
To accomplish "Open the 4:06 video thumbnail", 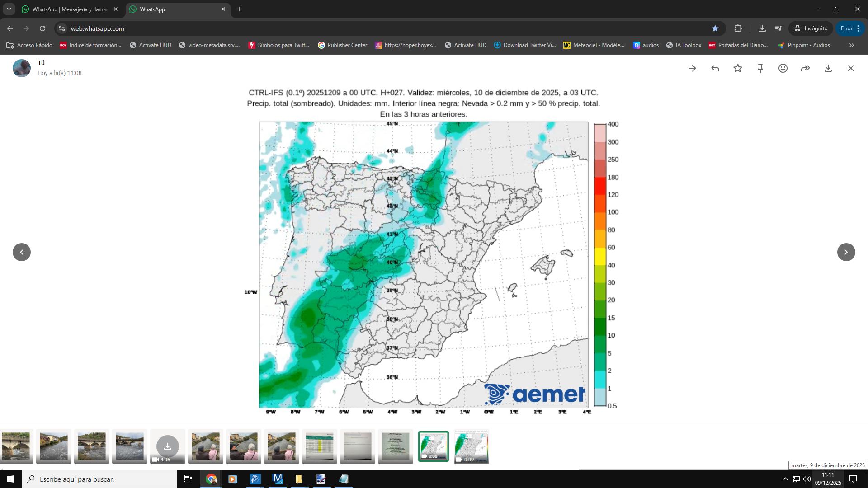I will pyautogui.click(x=167, y=446).
